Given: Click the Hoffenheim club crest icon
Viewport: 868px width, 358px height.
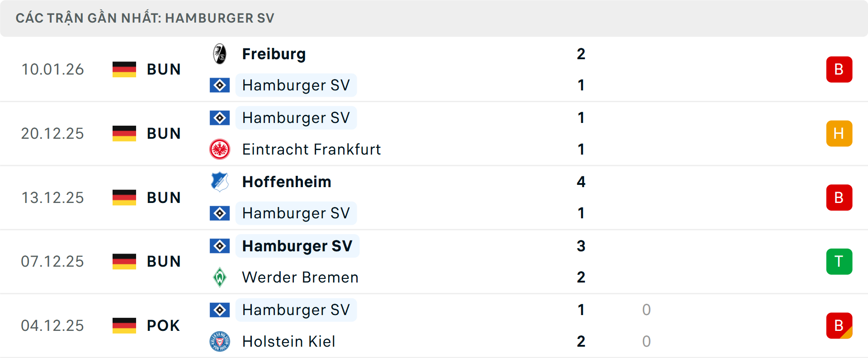Looking at the screenshot, I should pos(220,182).
